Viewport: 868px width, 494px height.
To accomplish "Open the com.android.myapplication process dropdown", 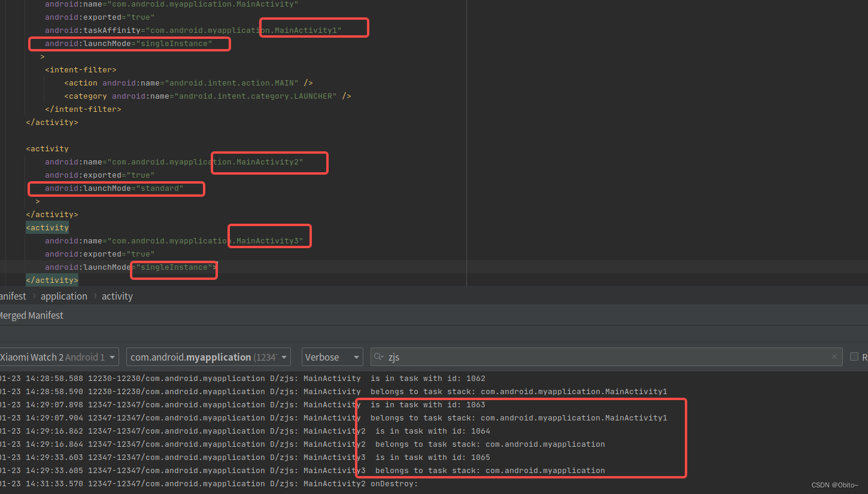I will click(x=208, y=357).
